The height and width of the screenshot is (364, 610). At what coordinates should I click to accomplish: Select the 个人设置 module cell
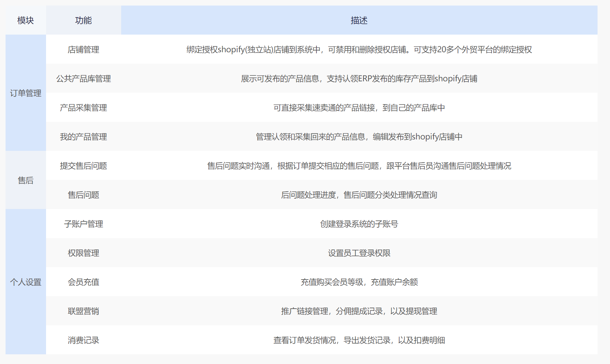click(26, 282)
